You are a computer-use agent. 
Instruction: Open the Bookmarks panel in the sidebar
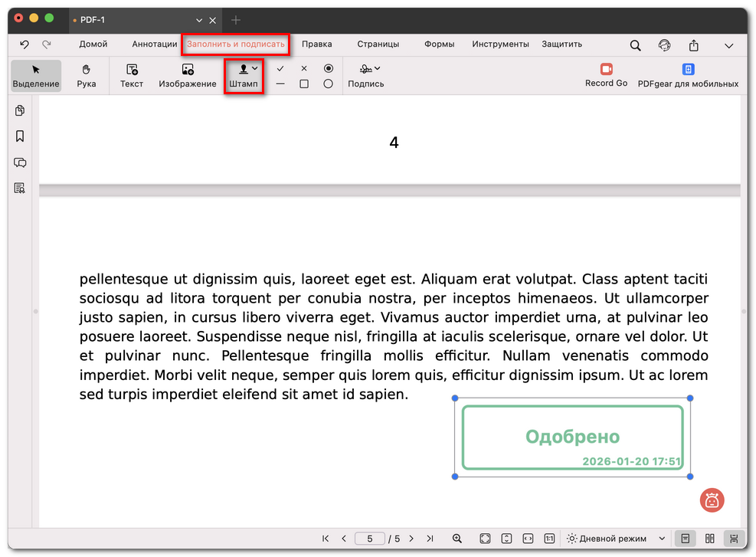pyautogui.click(x=19, y=136)
